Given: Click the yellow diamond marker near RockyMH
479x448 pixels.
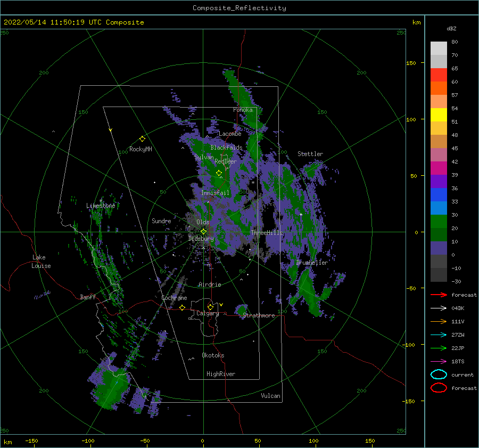Looking at the screenshot, I should pyautogui.click(x=142, y=139).
